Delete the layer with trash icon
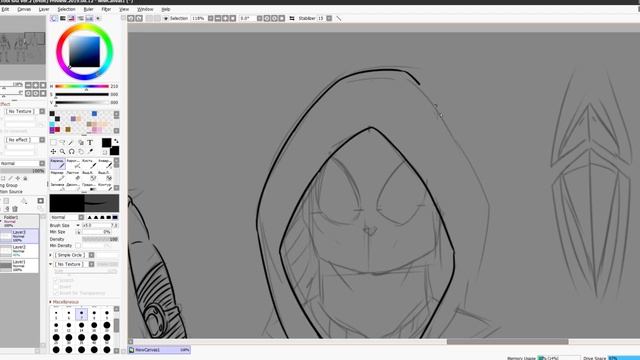 (15, 209)
